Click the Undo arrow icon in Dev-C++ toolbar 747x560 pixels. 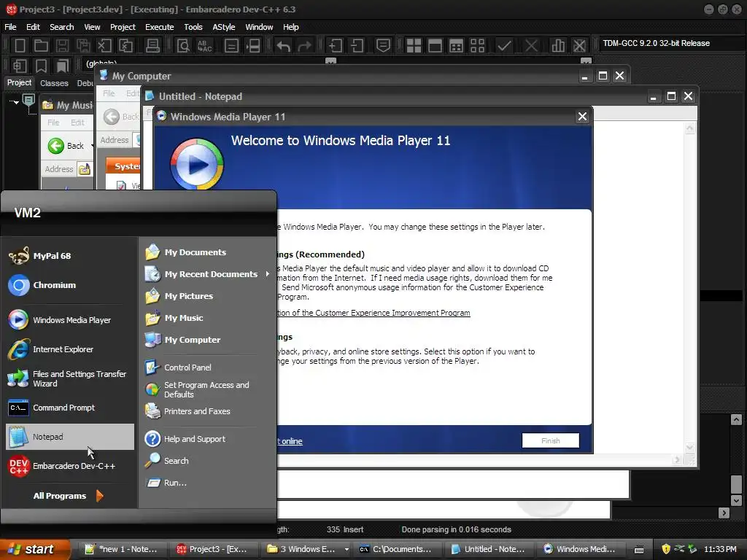284,46
